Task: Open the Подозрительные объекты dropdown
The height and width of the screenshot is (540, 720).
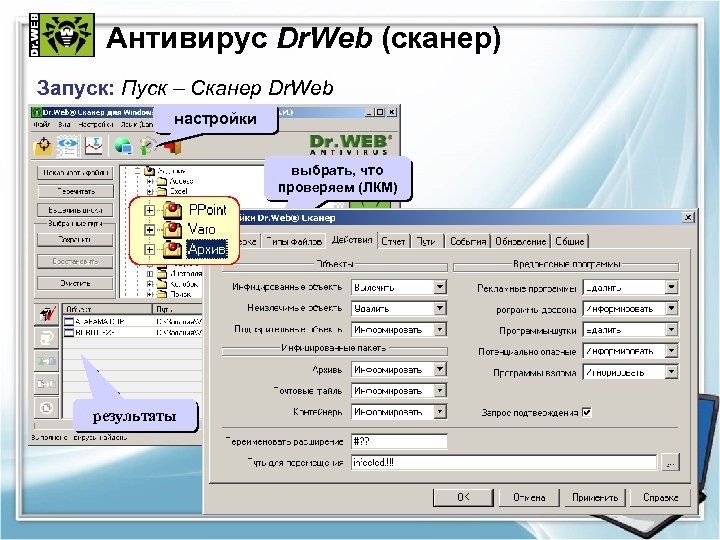Action: coord(439,330)
